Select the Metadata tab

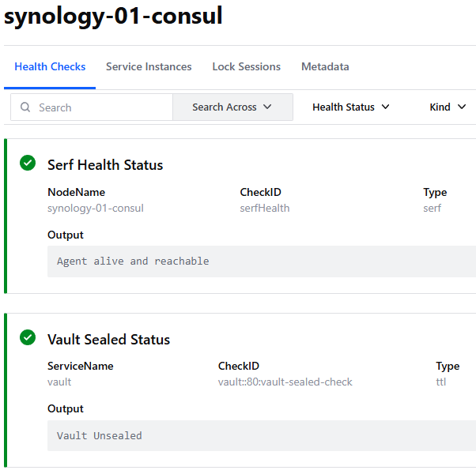pos(325,67)
